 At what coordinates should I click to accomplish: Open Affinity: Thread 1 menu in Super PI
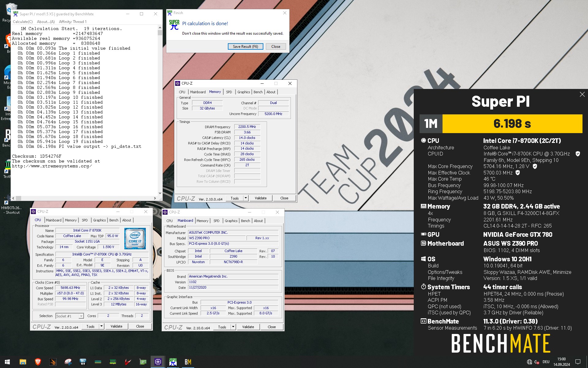[73, 22]
